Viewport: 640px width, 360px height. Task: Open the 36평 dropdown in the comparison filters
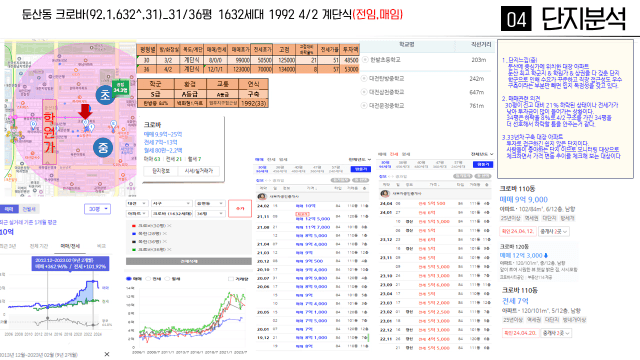coord(210,213)
